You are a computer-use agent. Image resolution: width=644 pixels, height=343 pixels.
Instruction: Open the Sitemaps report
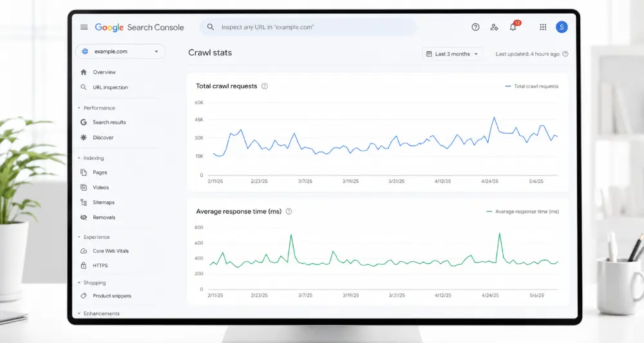(104, 202)
